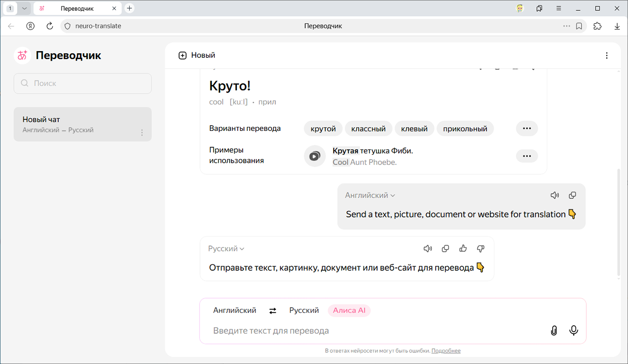
Task: Click the microphone voice input icon
Action: (573, 330)
